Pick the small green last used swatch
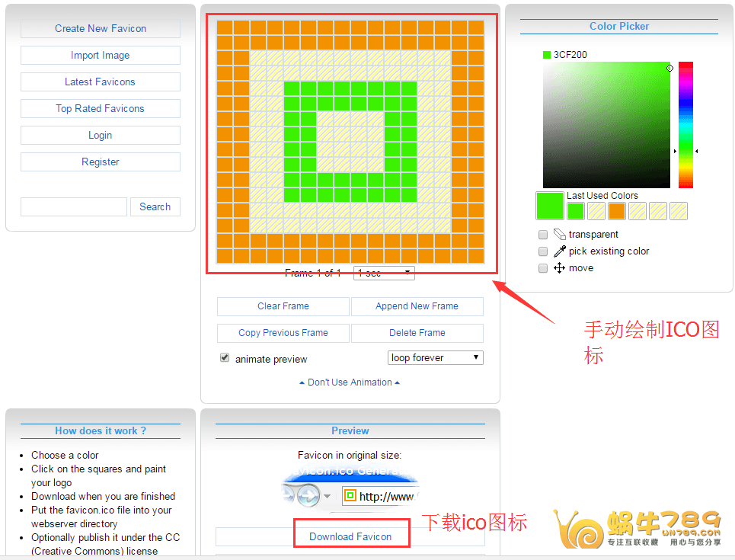Screen dimensions: 735x560 576,211
